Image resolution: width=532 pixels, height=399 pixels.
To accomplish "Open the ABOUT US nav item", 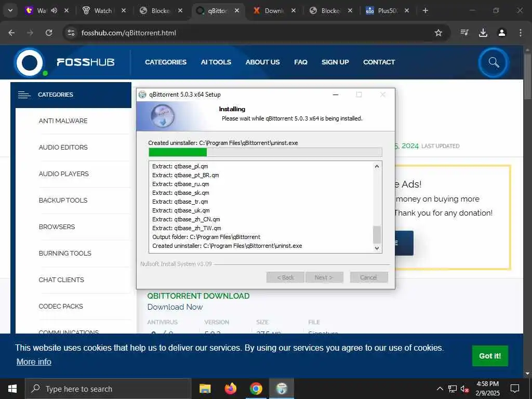I will 262,62.
